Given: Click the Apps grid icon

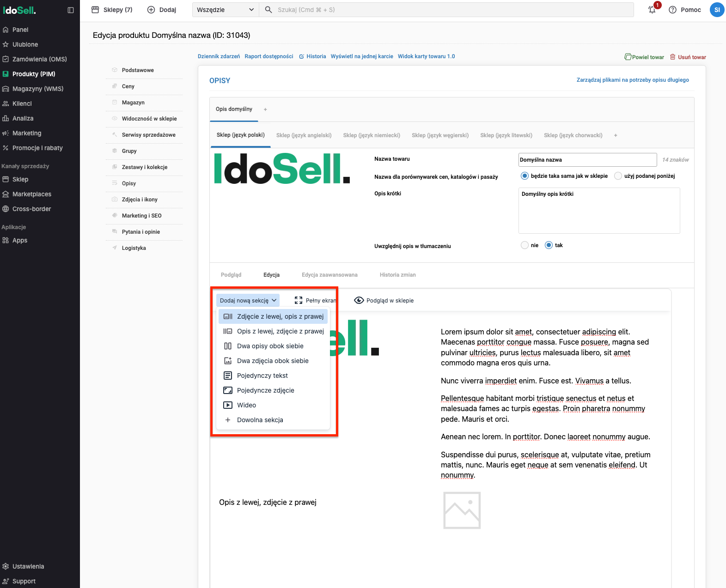Looking at the screenshot, I should pyautogui.click(x=6, y=240).
